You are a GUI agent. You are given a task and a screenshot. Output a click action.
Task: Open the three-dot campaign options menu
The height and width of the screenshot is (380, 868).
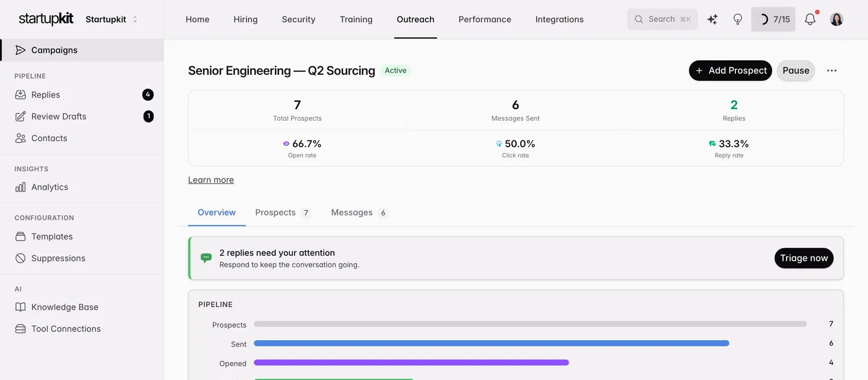[x=832, y=71]
